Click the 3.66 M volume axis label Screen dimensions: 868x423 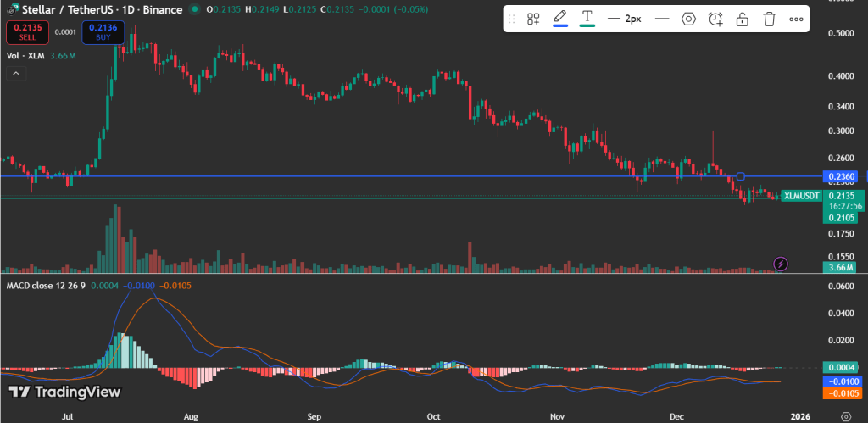point(840,267)
